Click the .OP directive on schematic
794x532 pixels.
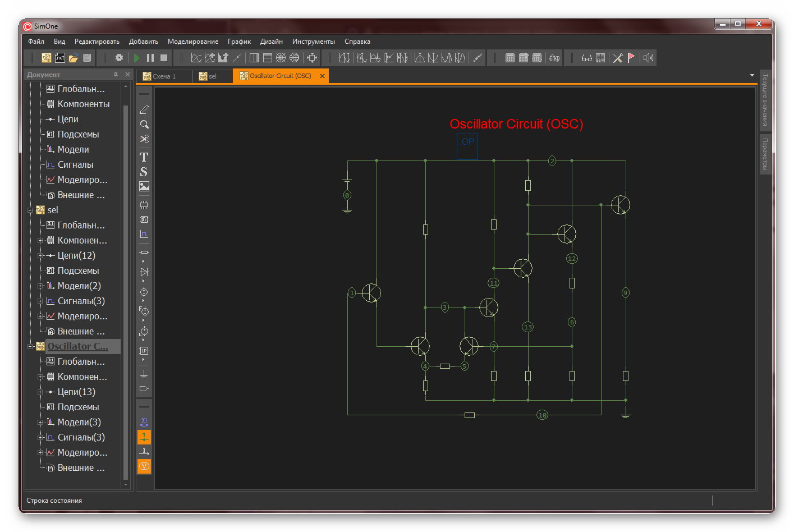click(467, 146)
